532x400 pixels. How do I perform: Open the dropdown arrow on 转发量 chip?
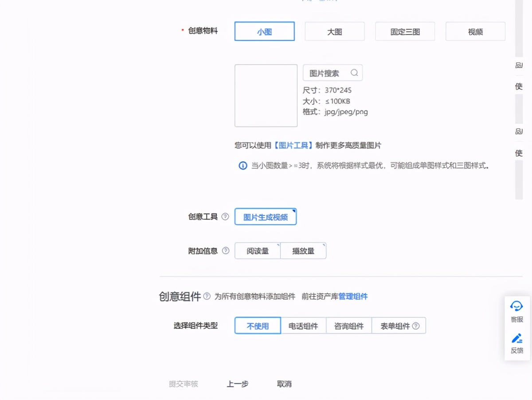tap(323, 245)
